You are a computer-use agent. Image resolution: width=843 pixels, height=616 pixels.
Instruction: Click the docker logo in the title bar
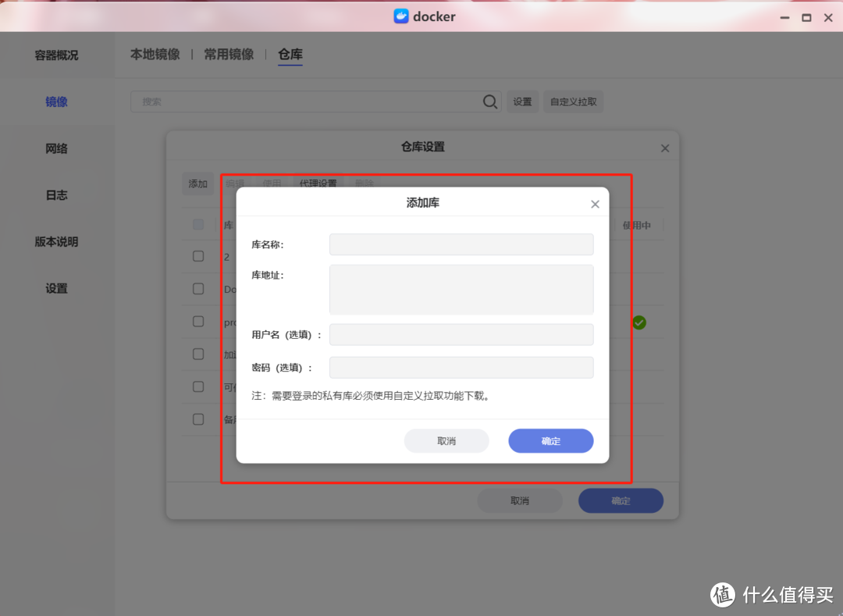pyautogui.click(x=400, y=16)
